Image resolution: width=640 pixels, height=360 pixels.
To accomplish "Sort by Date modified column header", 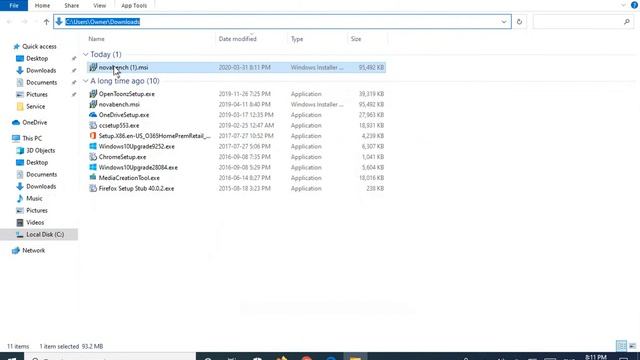I will (x=238, y=39).
